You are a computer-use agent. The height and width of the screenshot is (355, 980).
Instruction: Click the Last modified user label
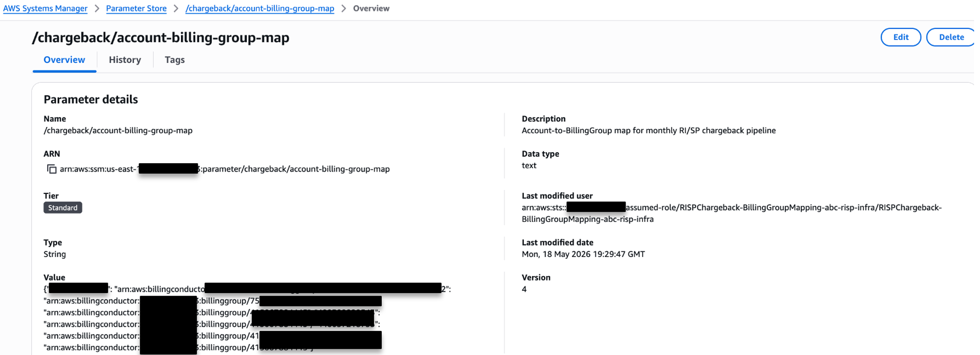click(557, 196)
